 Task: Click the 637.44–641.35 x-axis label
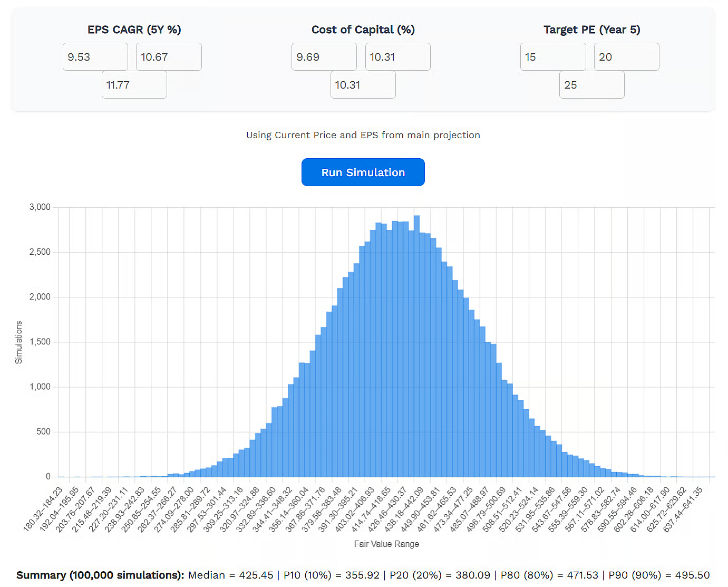684,508
